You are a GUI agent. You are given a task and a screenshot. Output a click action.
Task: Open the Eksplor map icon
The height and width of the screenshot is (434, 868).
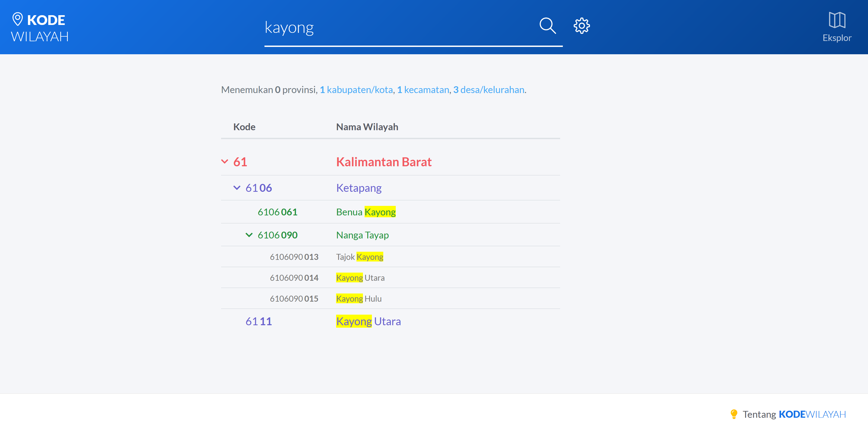click(x=837, y=20)
